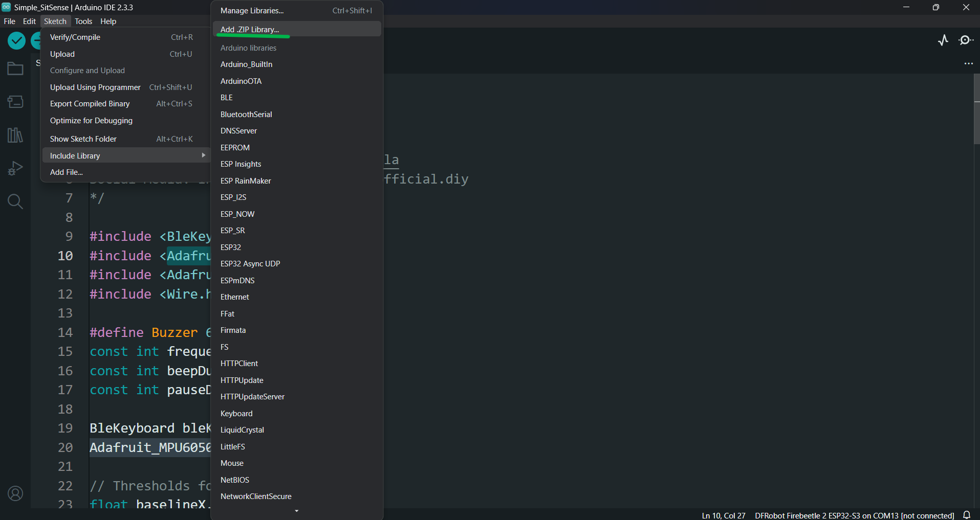Include the ESP32 library
Screen dimensions: 980x520
click(x=297, y=247)
